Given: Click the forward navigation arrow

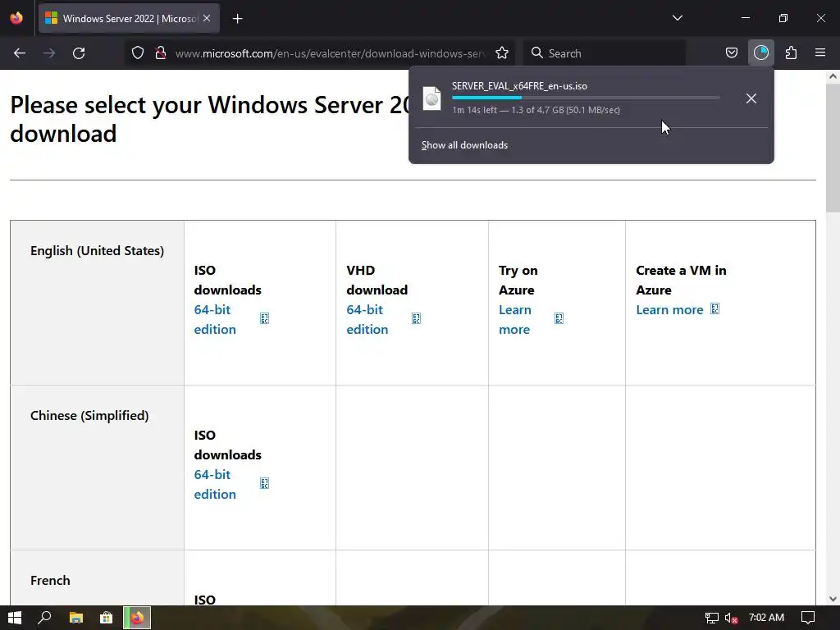Looking at the screenshot, I should pyautogui.click(x=49, y=53).
